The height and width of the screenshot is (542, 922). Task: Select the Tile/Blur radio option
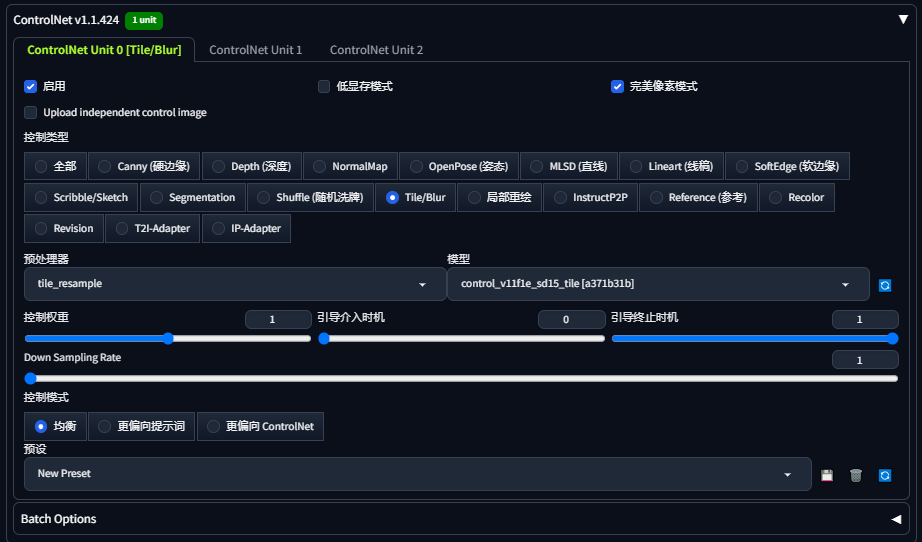(416, 198)
